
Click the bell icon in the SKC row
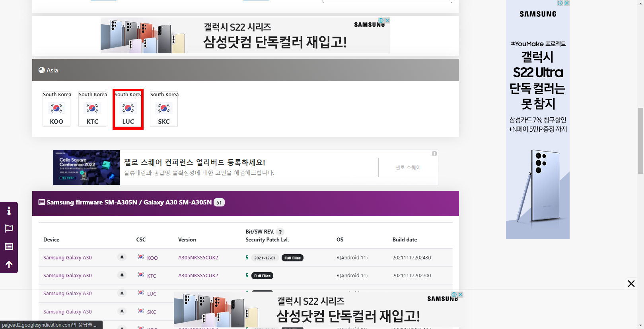click(x=122, y=311)
